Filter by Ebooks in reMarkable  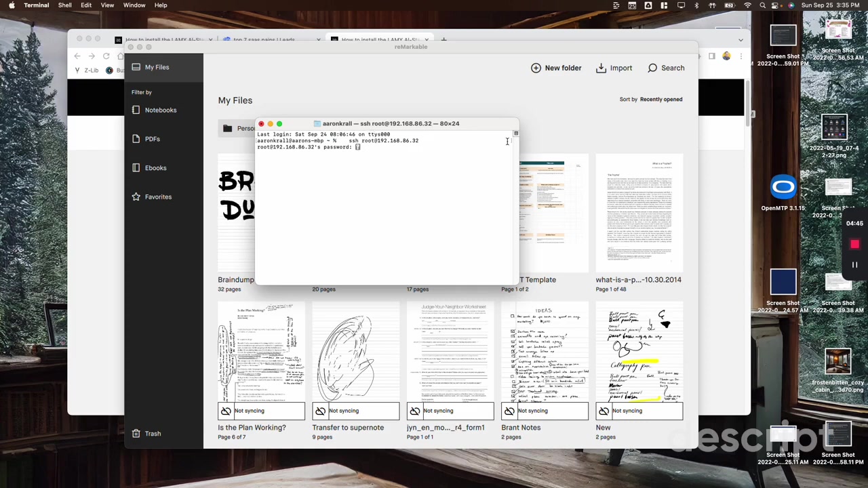click(149, 168)
